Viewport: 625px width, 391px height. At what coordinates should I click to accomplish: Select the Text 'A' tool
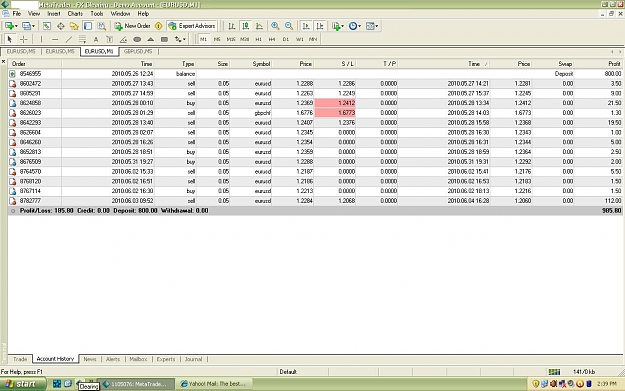(x=96, y=39)
